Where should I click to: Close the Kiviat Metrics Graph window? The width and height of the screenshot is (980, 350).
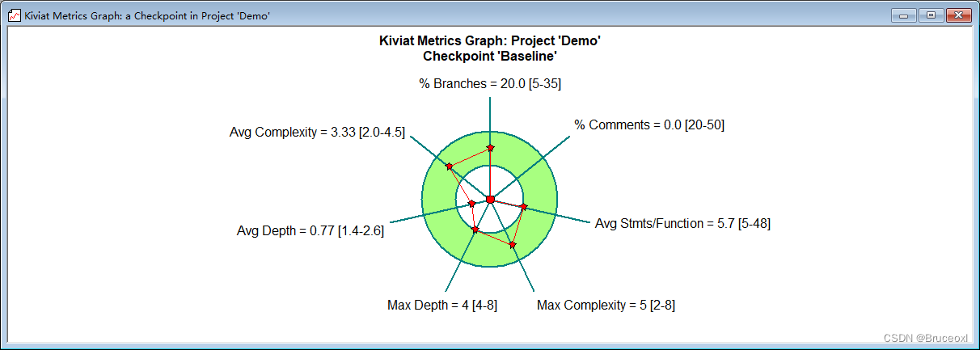(x=958, y=15)
